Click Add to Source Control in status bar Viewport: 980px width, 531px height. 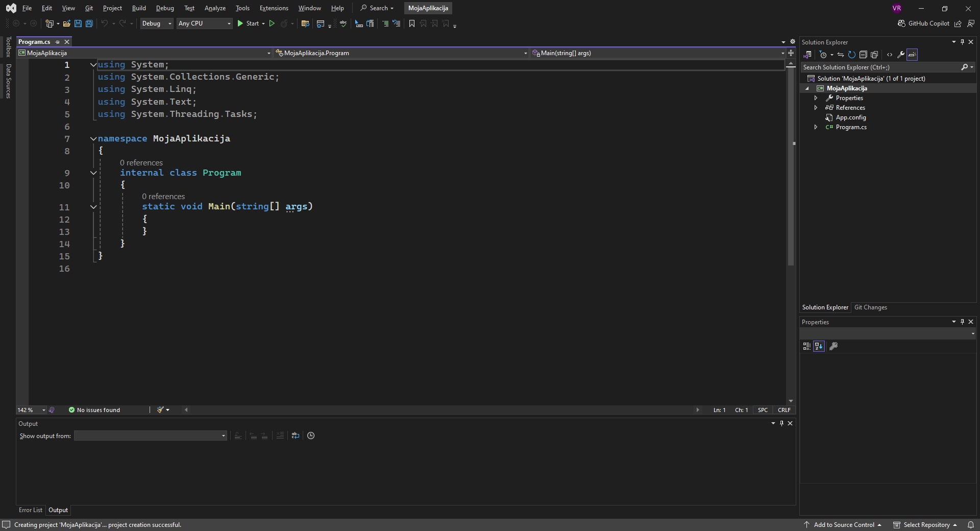tap(844, 525)
